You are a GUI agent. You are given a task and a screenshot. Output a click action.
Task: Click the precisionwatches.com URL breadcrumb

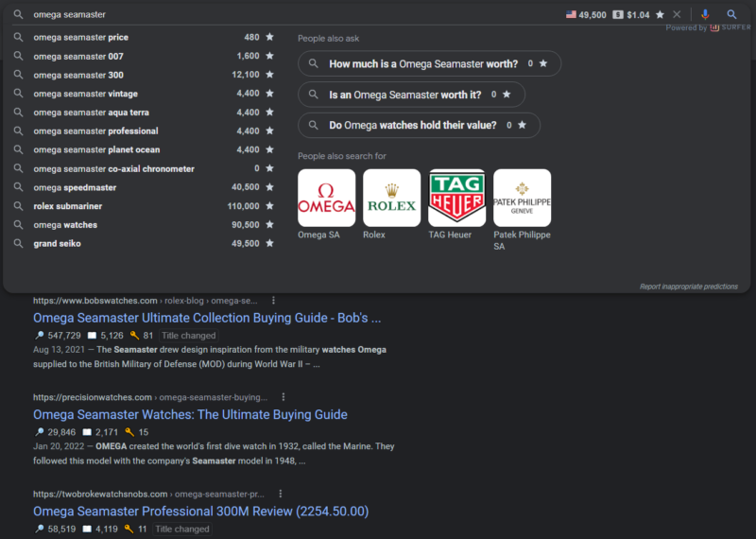click(150, 397)
